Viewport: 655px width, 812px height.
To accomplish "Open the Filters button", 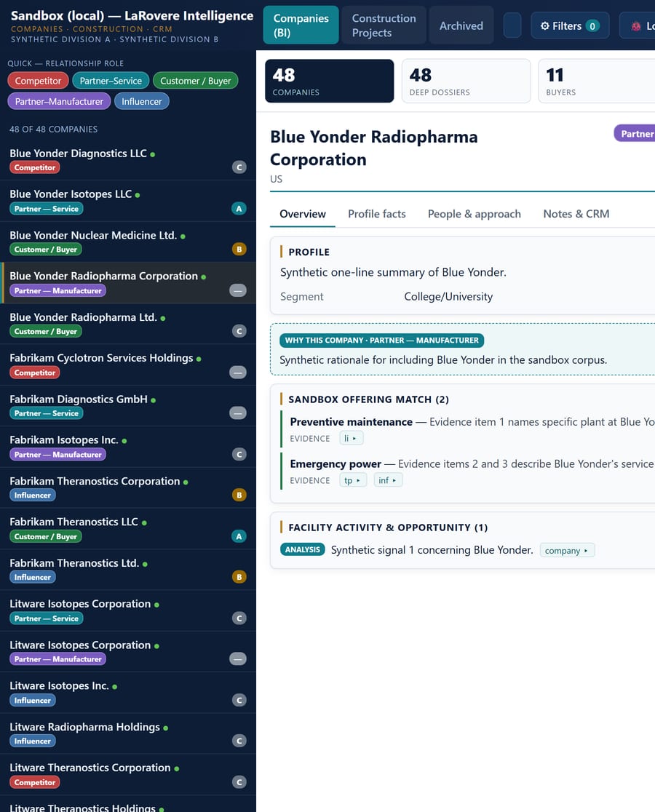I will pyautogui.click(x=570, y=26).
